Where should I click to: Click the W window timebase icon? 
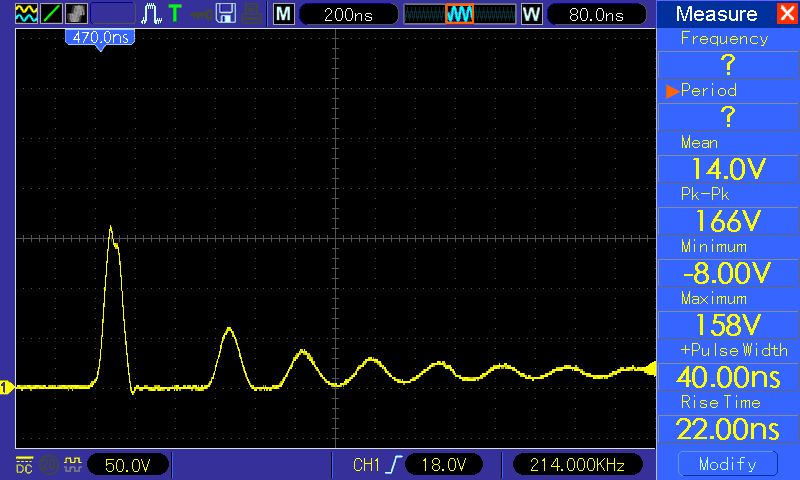[x=531, y=14]
